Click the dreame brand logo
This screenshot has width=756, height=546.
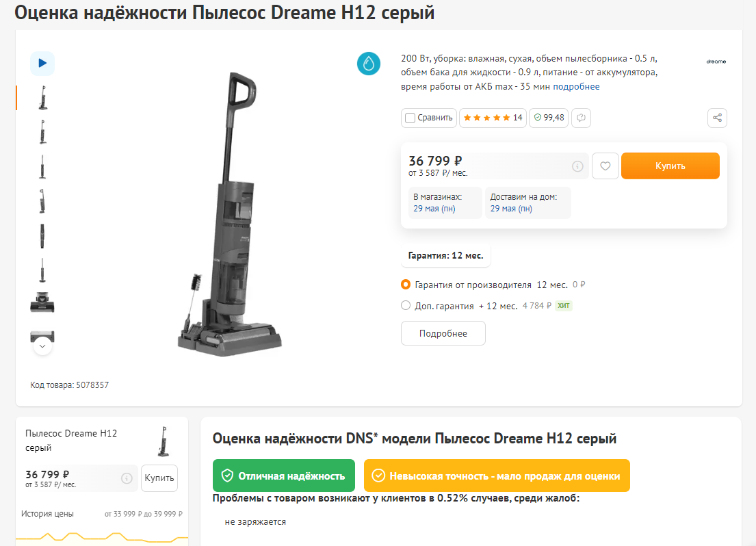pyautogui.click(x=716, y=62)
